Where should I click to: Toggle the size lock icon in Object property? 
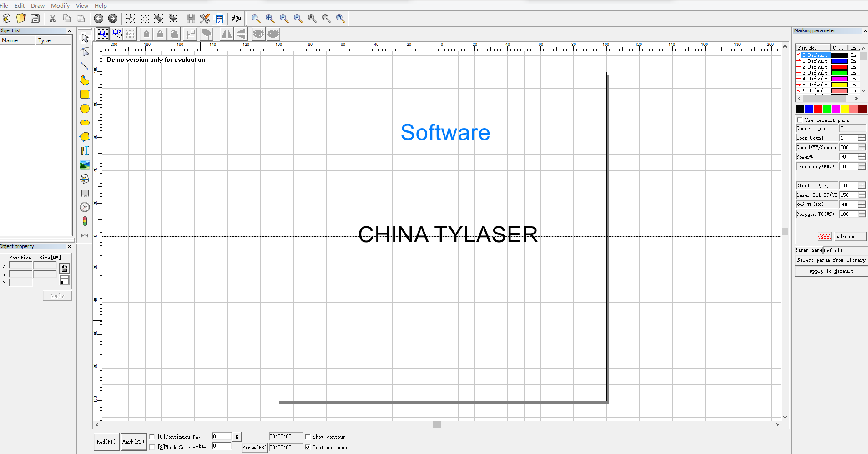65,269
